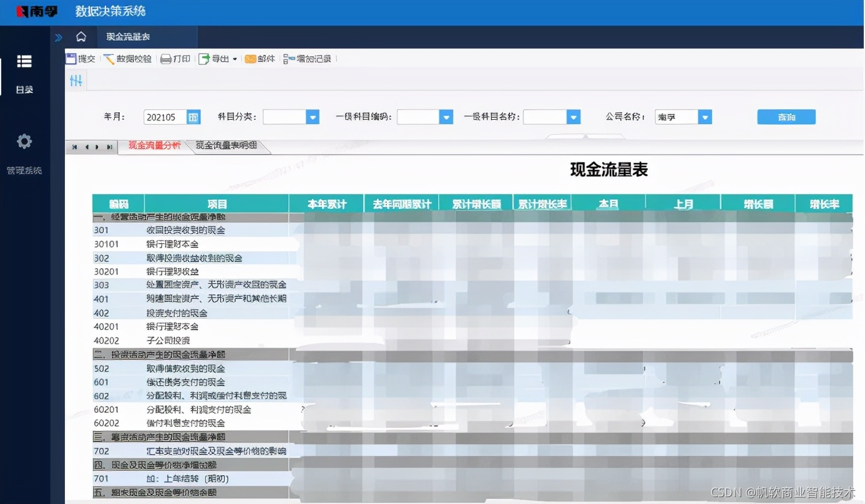Click the parameter filter sliders icon

(x=76, y=80)
